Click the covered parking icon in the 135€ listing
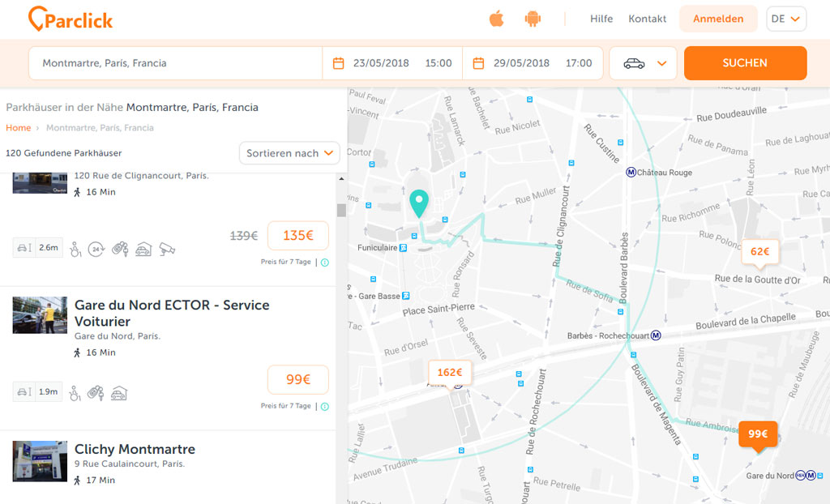This screenshot has height=504, width=830. click(x=143, y=249)
